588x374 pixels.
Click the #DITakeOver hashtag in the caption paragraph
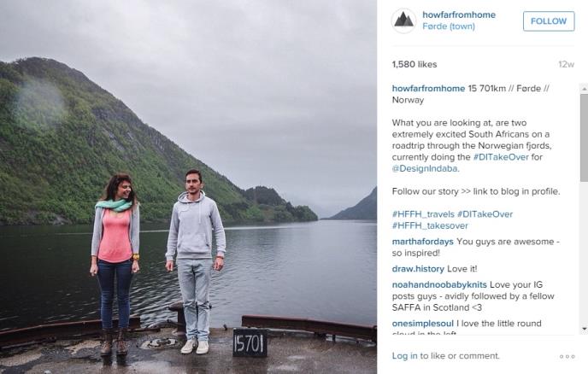tap(501, 157)
